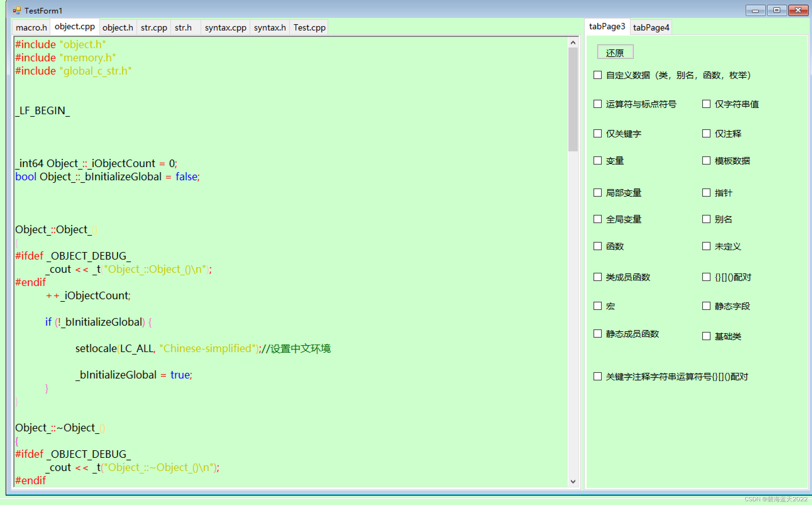812x505 pixels.
Task: Tick the 模板数据 checkbox
Action: click(x=706, y=161)
